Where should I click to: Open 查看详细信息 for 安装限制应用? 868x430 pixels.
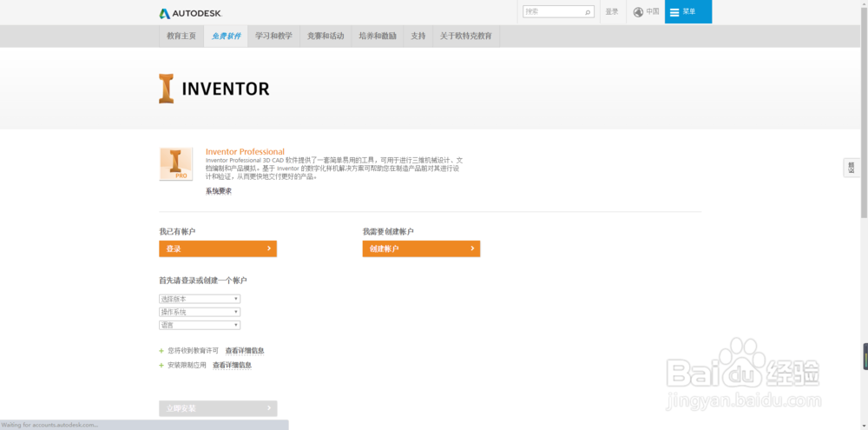tap(232, 366)
